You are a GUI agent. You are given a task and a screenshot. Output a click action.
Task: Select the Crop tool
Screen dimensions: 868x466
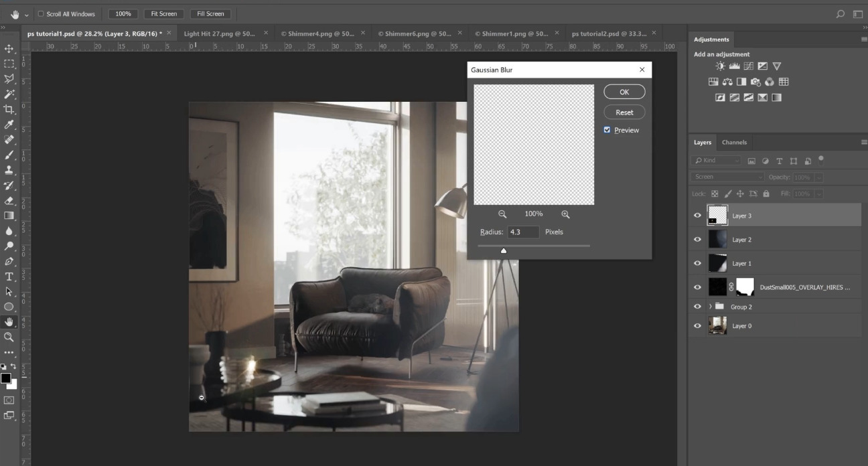[9, 109]
